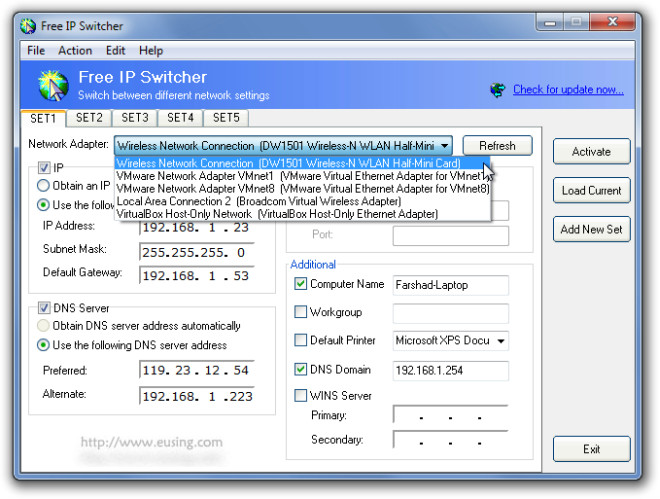Select Use the following IP radio button
Image resolution: width=660 pixels, height=499 pixels.
pos(43,205)
